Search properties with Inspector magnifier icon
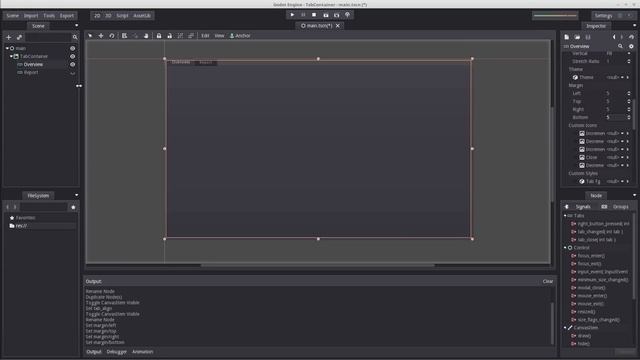 (x=620, y=46)
